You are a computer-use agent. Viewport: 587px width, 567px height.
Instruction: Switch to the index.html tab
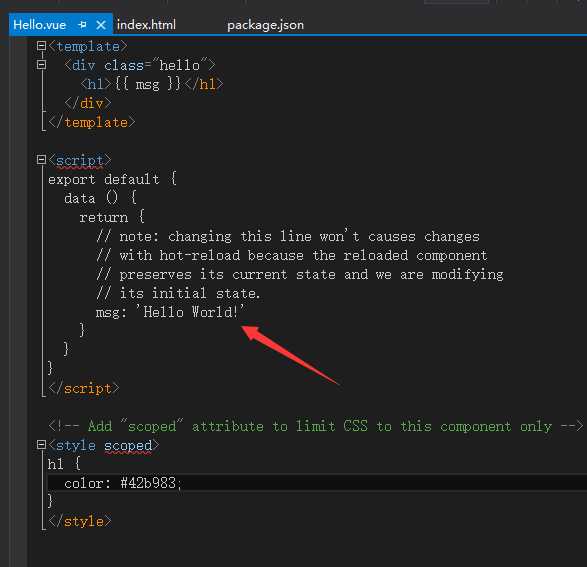[146, 25]
